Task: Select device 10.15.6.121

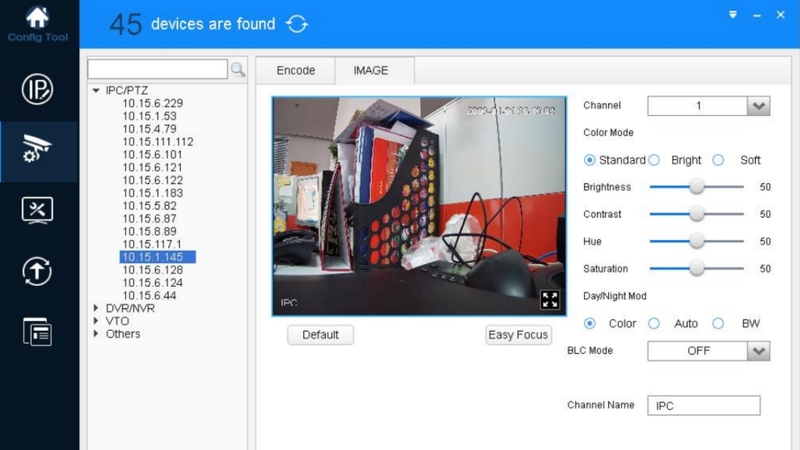Action: (x=153, y=167)
